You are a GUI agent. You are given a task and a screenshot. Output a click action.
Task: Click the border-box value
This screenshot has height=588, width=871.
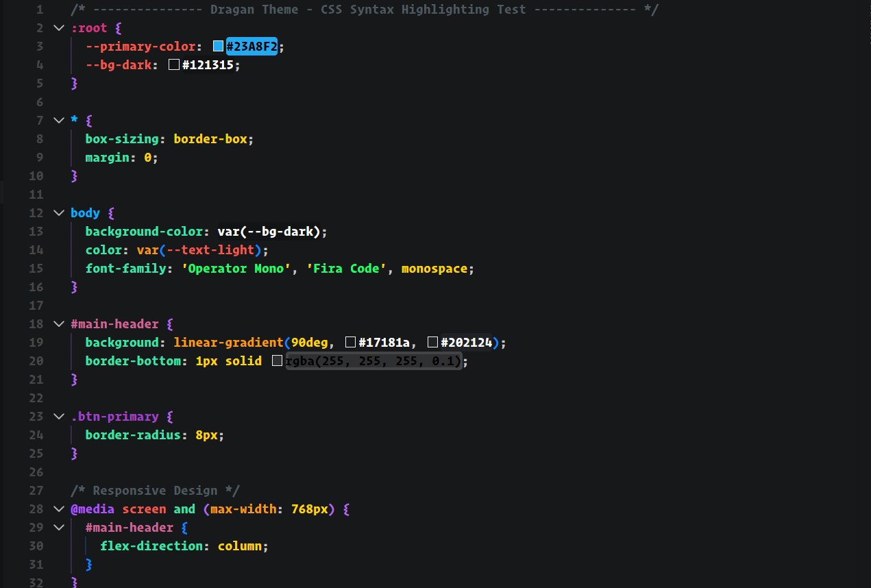(x=210, y=139)
